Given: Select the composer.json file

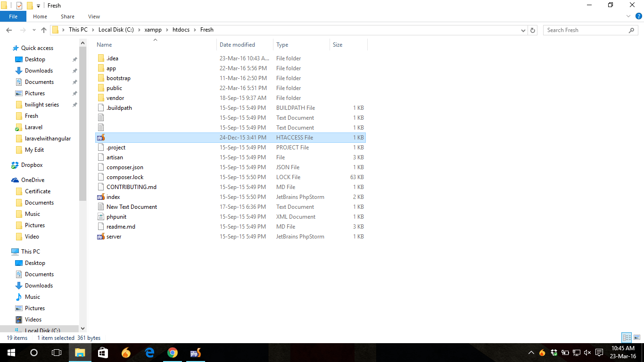Looking at the screenshot, I should (125, 167).
